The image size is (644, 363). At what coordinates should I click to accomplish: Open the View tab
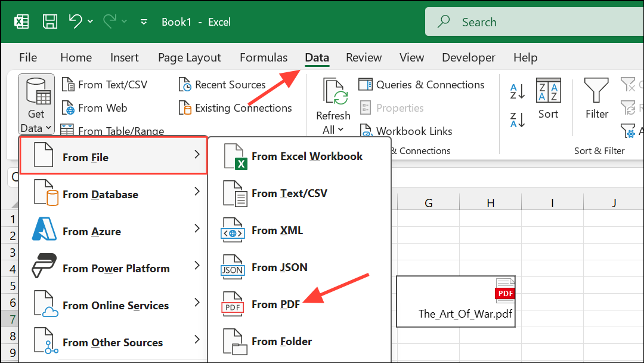coord(411,57)
